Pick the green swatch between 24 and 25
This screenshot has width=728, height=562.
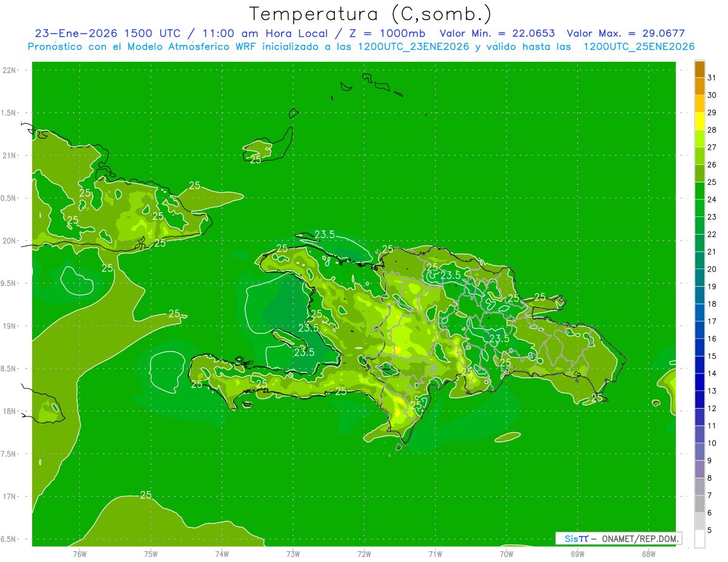click(699, 191)
